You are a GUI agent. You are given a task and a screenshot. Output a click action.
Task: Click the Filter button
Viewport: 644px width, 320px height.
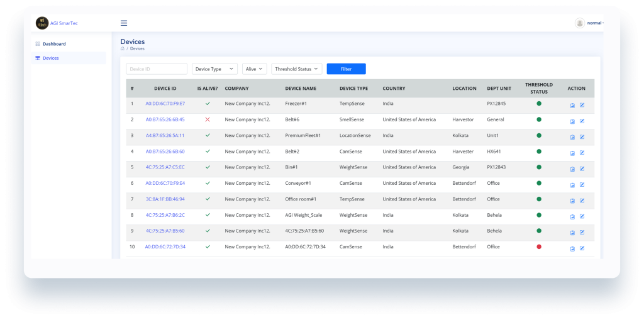click(347, 69)
